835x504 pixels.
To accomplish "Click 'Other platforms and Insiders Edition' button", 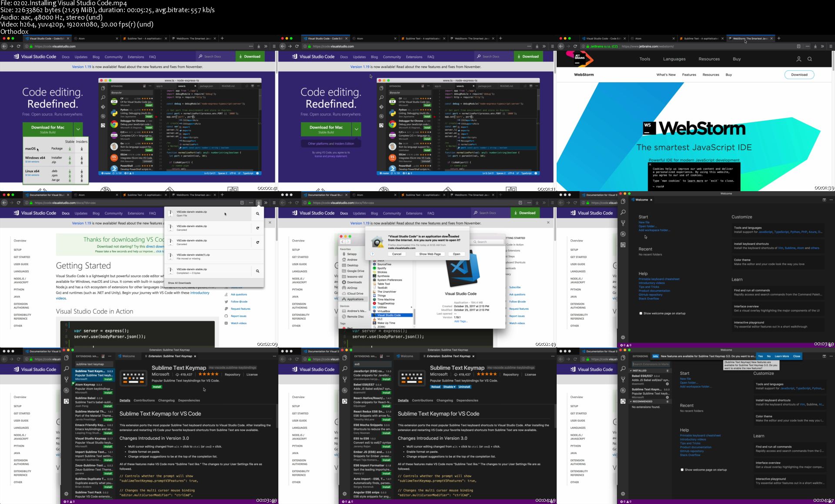I will tap(331, 143).
